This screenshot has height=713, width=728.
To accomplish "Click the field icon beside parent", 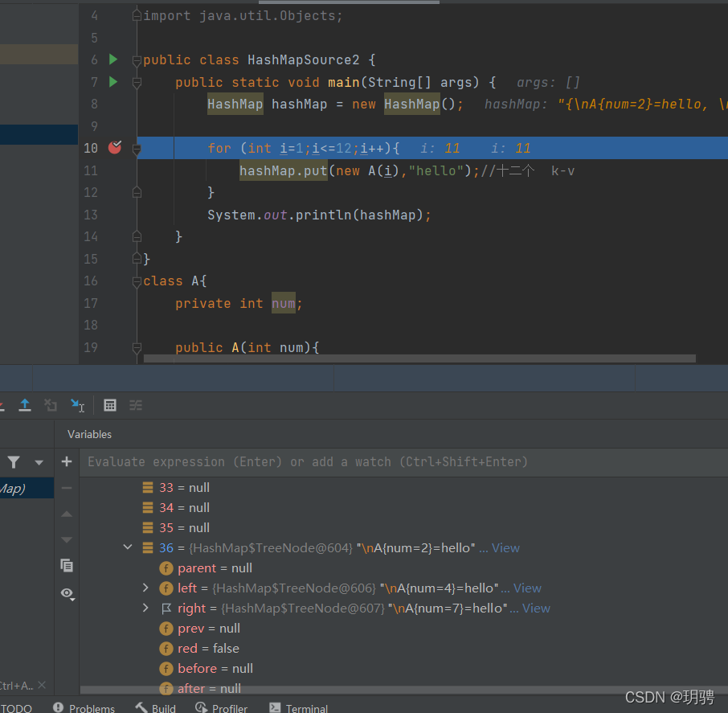I will click(166, 568).
